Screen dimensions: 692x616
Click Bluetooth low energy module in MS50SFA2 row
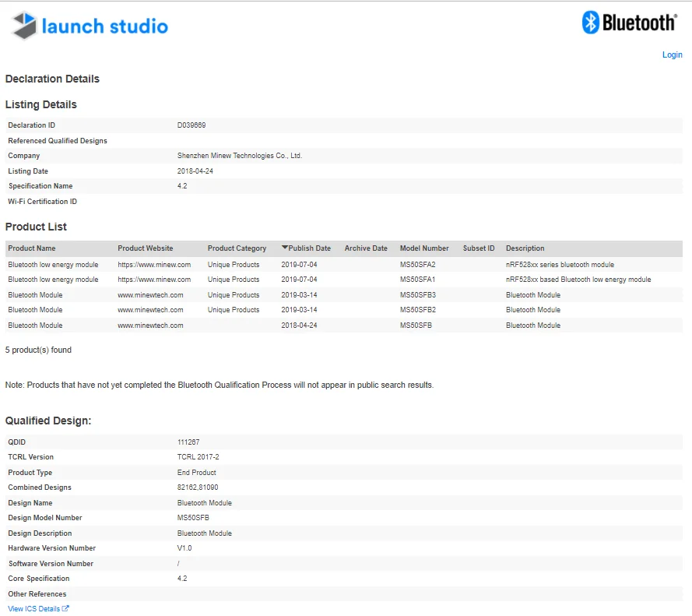click(x=53, y=265)
